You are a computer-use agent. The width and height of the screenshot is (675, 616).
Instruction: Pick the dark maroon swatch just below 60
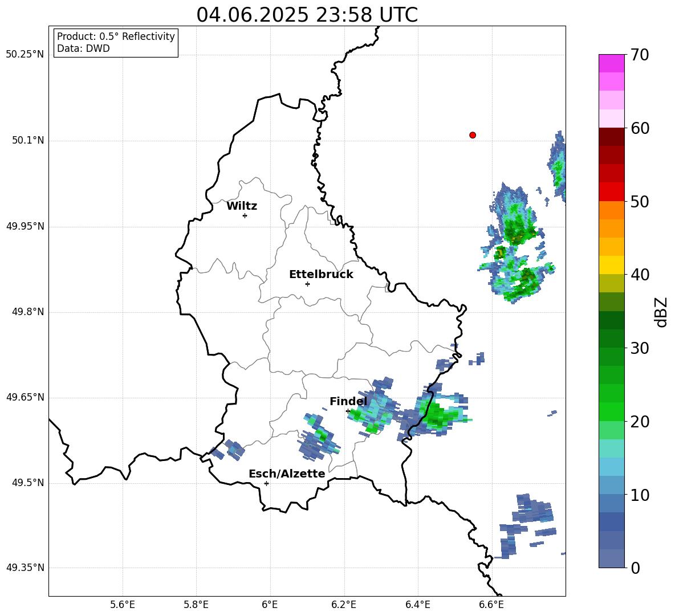611,137
